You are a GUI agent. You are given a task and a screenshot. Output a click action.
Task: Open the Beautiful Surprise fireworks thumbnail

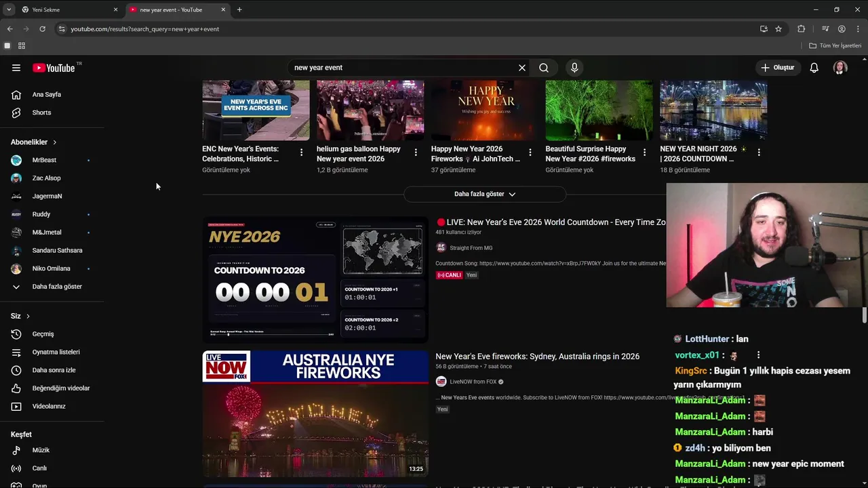point(599,110)
